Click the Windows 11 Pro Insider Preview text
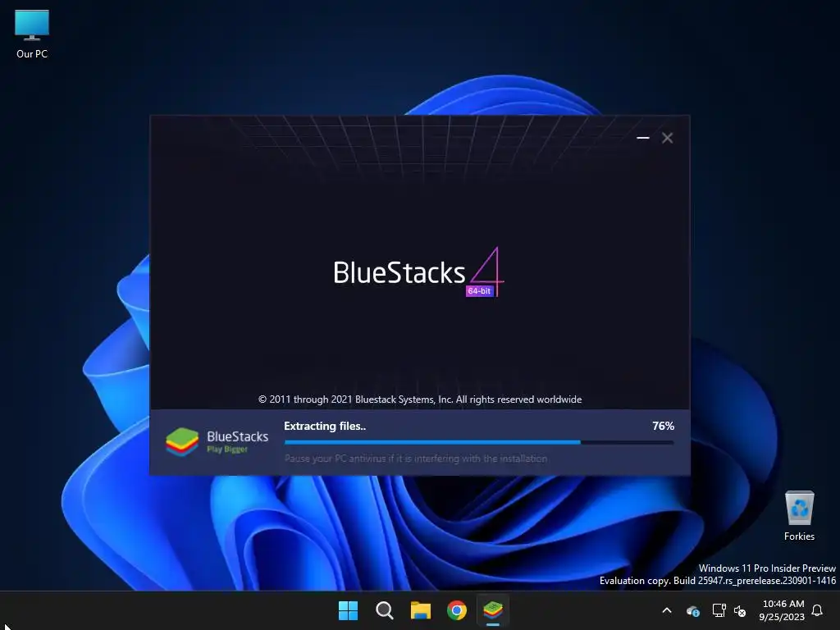 (x=767, y=568)
